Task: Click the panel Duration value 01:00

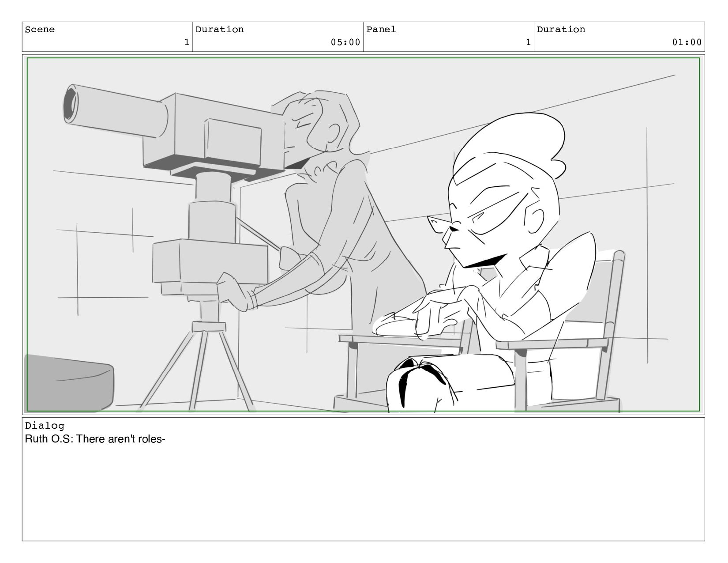Action: 687,42
